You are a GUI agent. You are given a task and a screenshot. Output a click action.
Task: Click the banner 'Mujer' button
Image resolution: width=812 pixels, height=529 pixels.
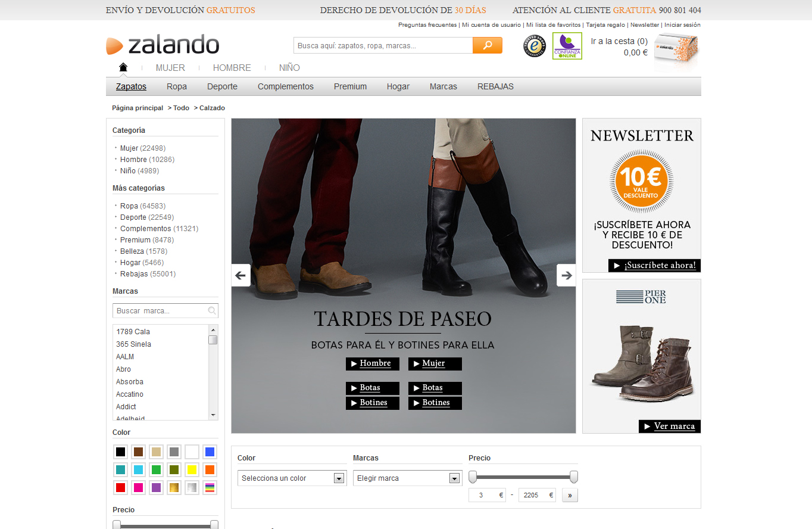tap(435, 363)
